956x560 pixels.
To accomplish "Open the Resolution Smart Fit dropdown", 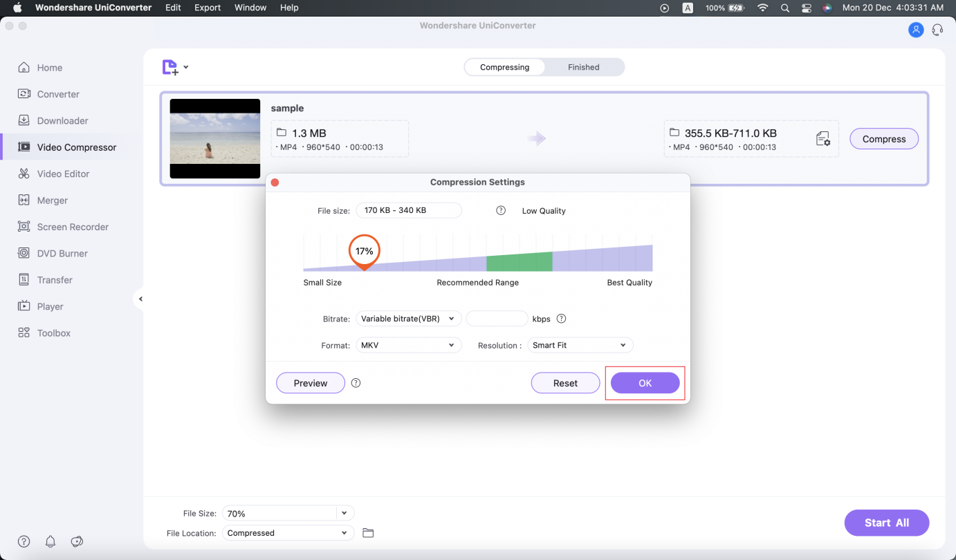I will pos(580,345).
